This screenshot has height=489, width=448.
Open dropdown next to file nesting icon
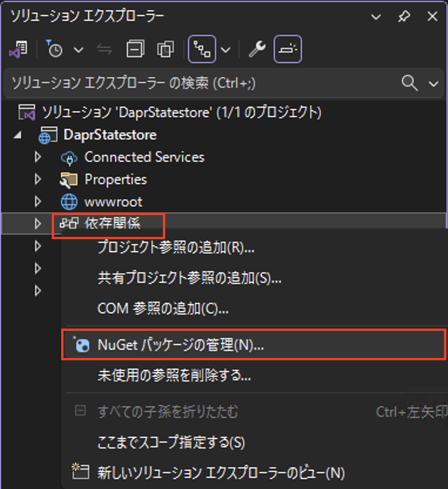(226, 49)
